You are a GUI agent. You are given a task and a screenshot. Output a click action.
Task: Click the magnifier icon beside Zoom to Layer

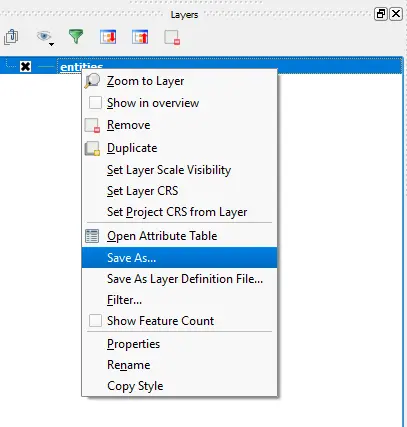click(x=92, y=81)
